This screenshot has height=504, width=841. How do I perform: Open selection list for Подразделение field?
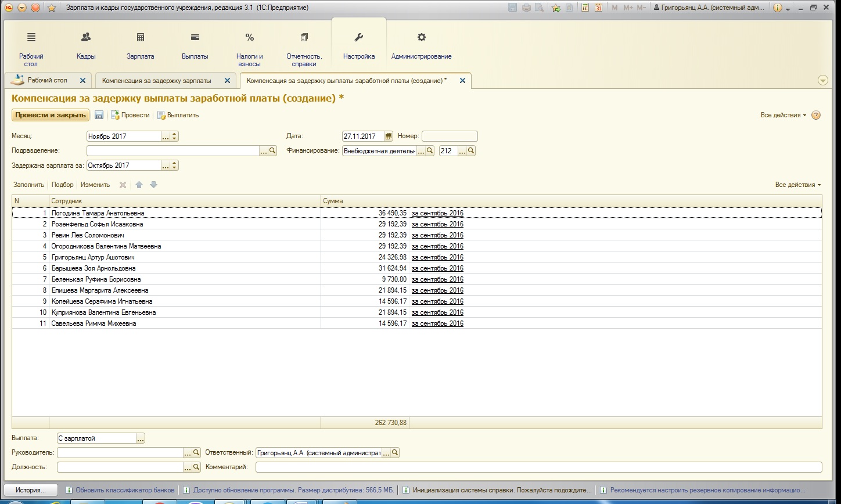(264, 150)
